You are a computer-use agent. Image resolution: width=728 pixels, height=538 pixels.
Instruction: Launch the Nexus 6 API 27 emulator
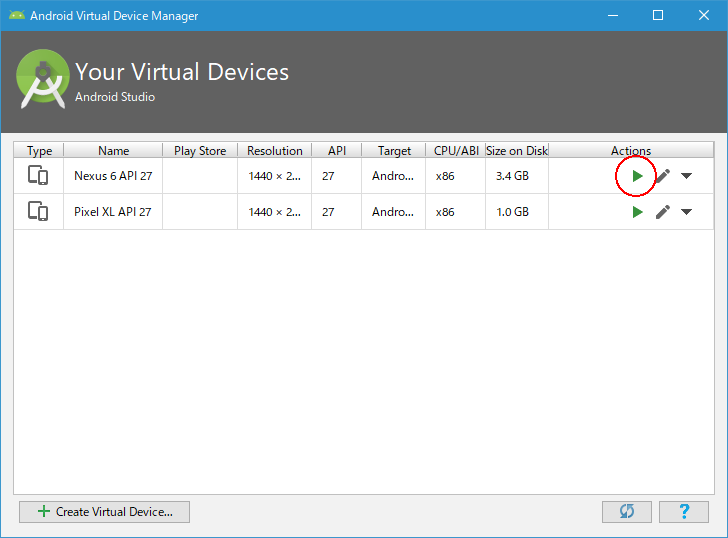[637, 176]
